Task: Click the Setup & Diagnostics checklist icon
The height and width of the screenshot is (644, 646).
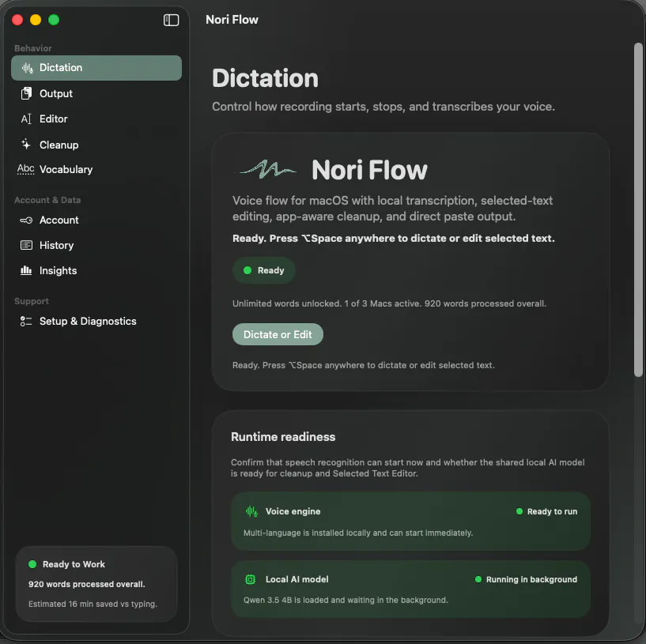Action: (x=26, y=321)
